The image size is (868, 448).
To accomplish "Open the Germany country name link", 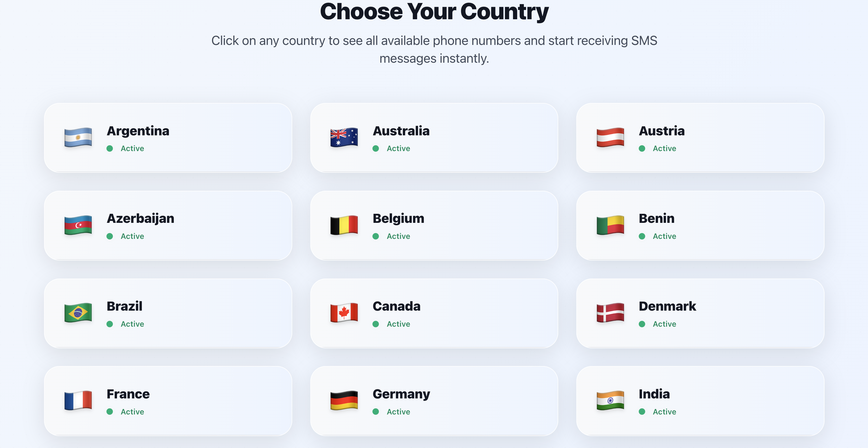I will click(x=401, y=394).
